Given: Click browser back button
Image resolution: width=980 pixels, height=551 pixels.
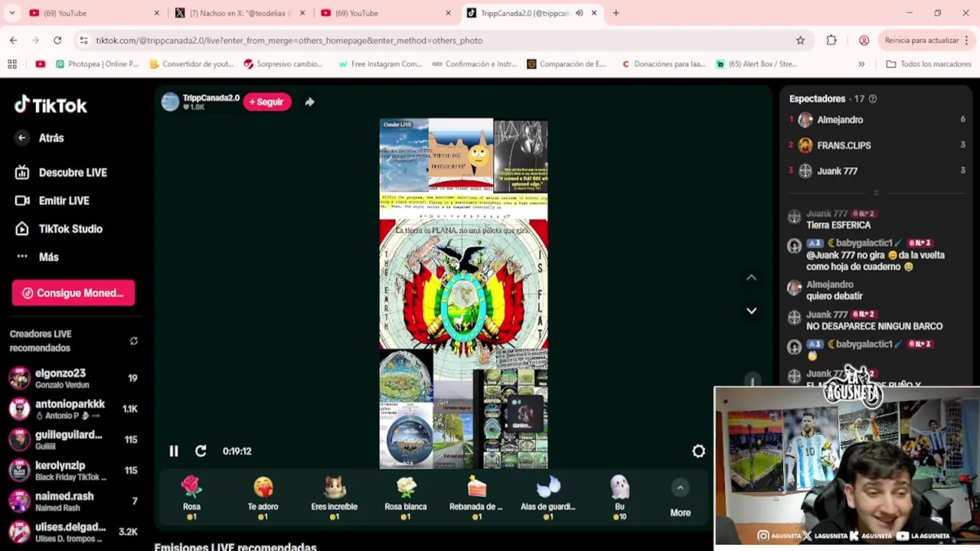Looking at the screenshot, I should (14, 41).
